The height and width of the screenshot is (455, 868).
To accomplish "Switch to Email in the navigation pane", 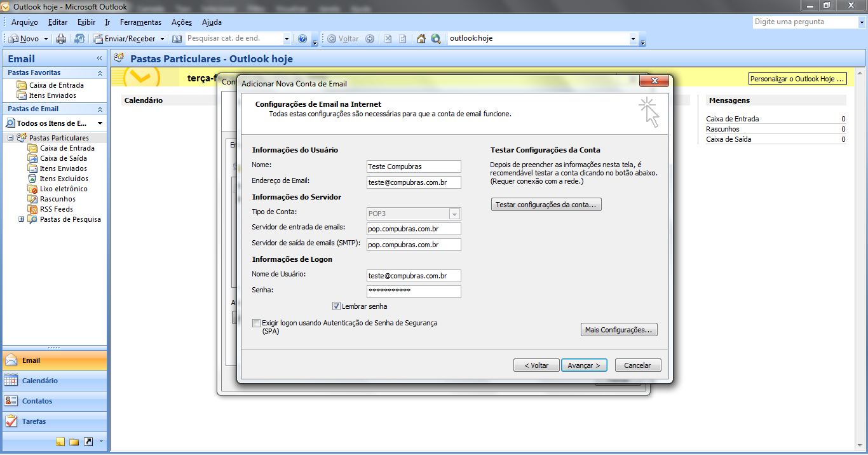I will (x=55, y=360).
